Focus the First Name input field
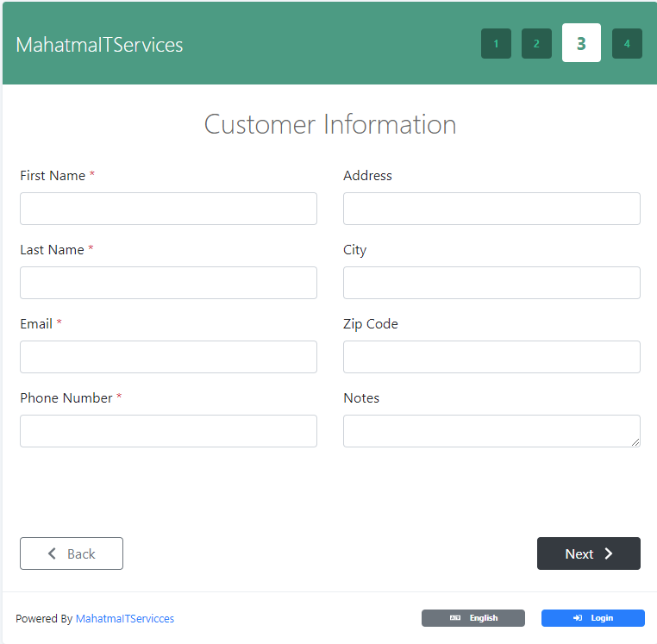The height and width of the screenshot is (644, 657). click(168, 209)
